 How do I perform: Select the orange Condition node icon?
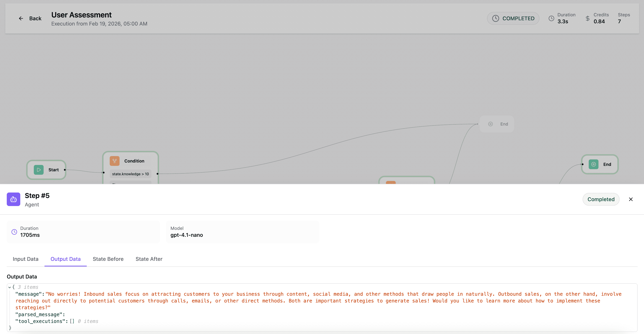click(114, 161)
